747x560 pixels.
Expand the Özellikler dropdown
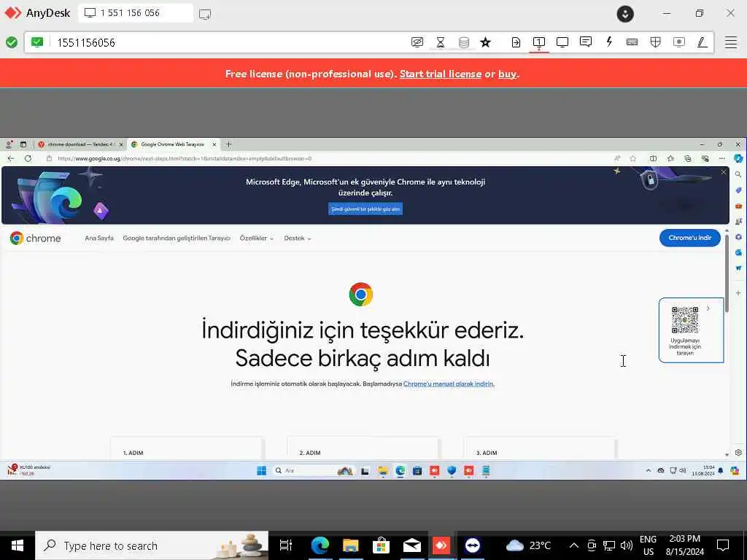pyautogui.click(x=257, y=238)
